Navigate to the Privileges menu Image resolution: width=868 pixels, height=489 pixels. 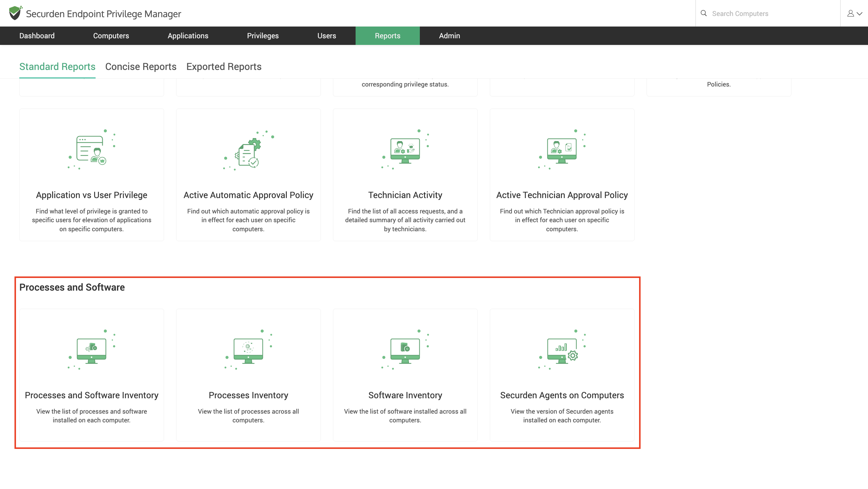(262, 36)
